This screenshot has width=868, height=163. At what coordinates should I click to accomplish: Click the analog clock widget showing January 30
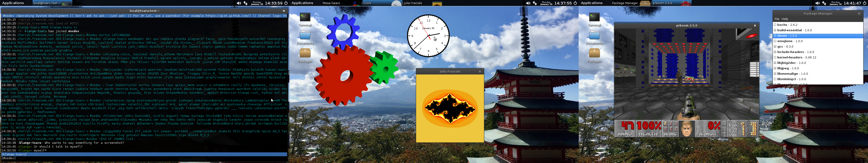coord(428,36)
